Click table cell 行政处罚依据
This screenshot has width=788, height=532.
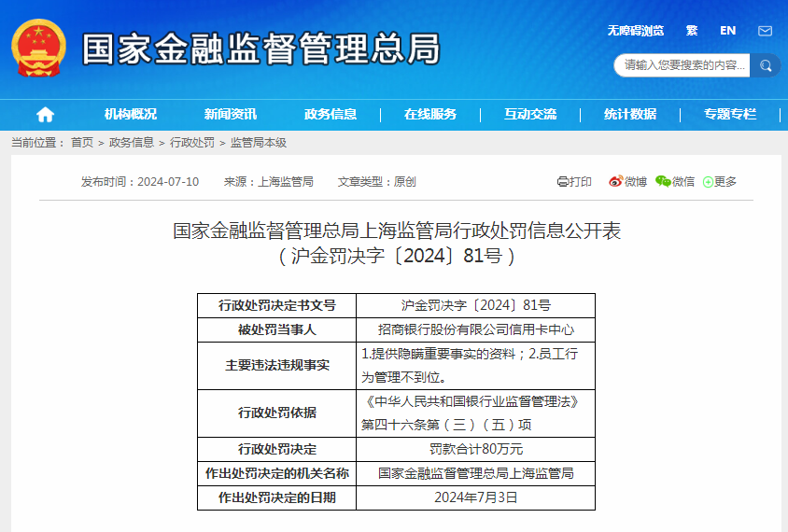coord(277,413)
